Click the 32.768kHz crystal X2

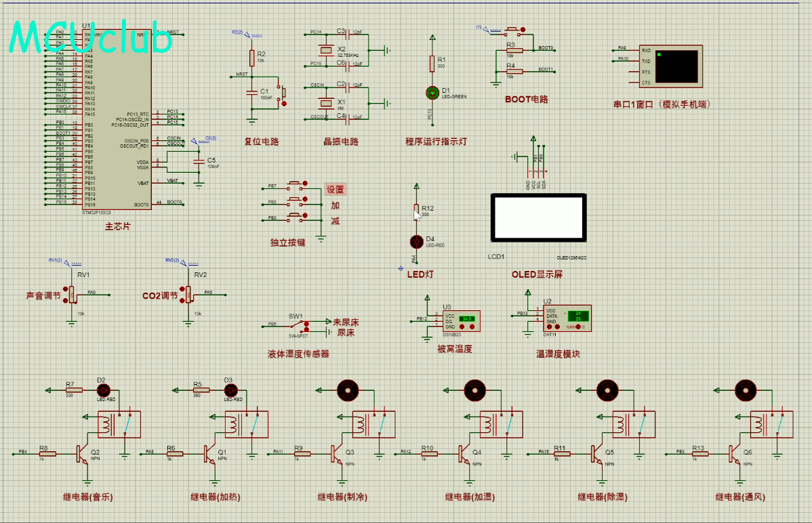point(326,50)
